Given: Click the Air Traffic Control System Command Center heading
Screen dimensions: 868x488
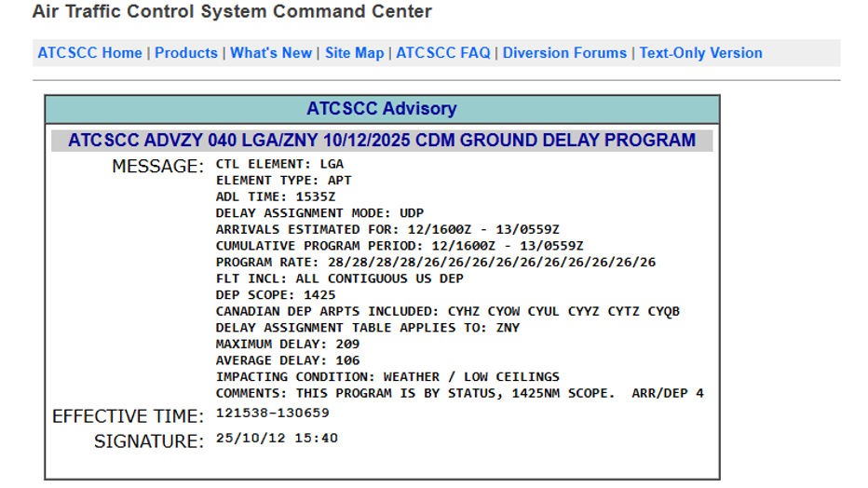Looking at the screenshot, I should pos(232,12).
